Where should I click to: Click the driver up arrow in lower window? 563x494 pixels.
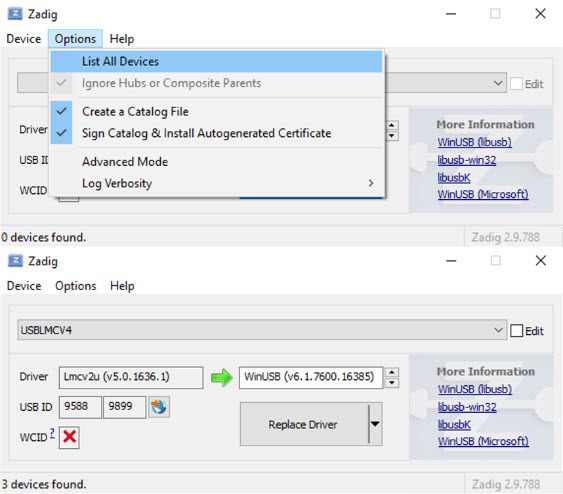(392, 372)
